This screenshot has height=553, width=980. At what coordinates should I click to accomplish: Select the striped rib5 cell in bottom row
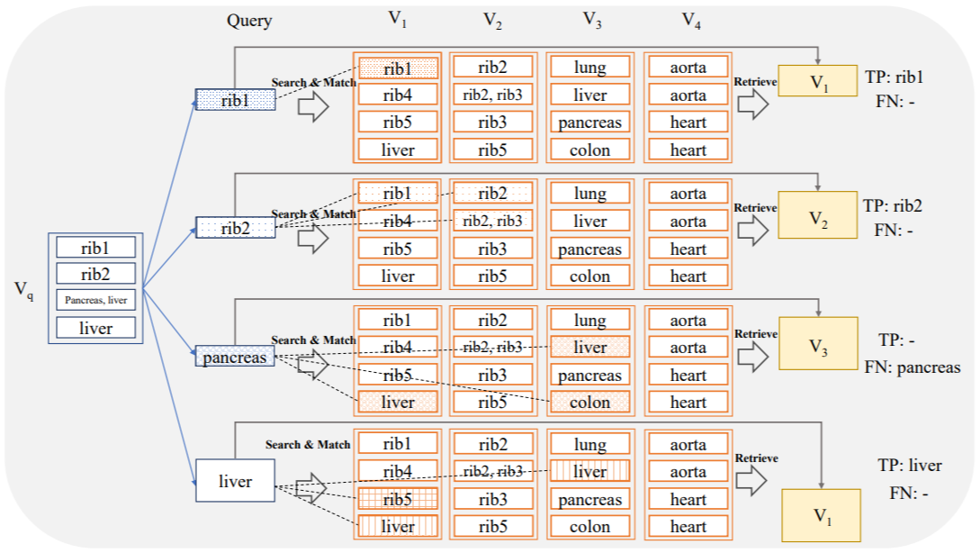398,500
